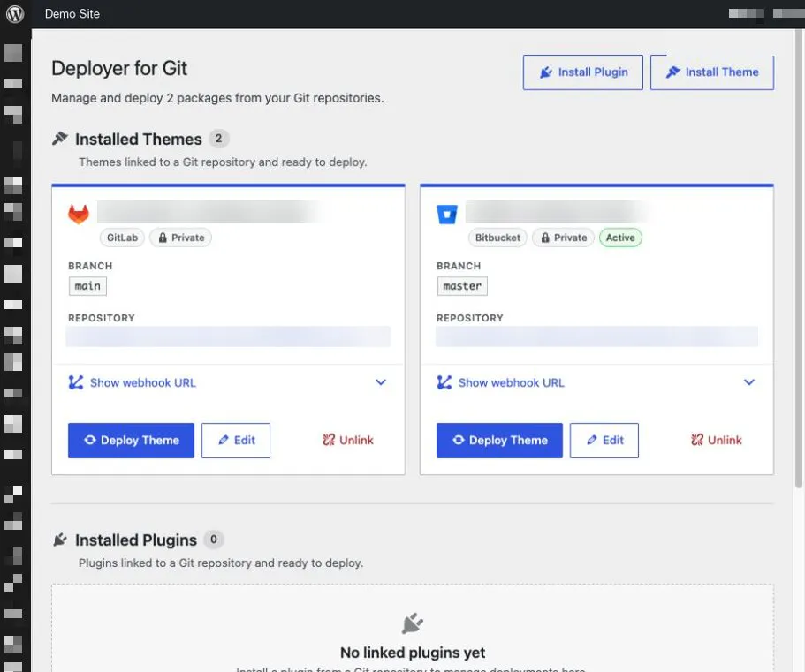Click the chevron arrow on Bitbucket webhook row
The image size is (805, 672).
pos(749,382)
